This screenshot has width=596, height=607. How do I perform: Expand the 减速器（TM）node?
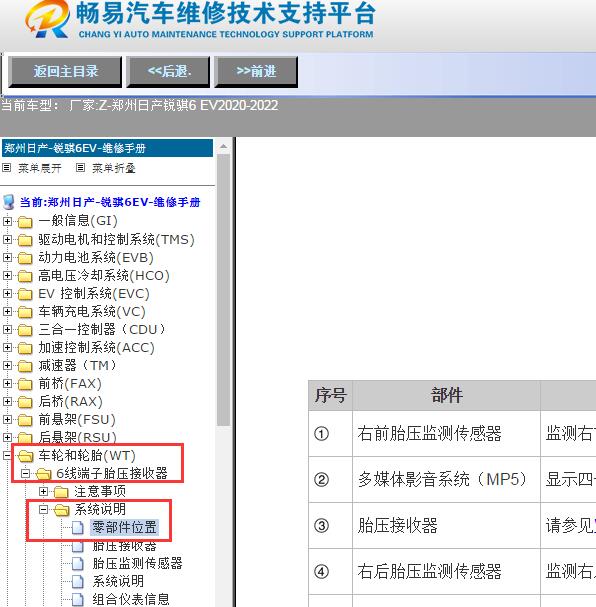tap(7, 365)
